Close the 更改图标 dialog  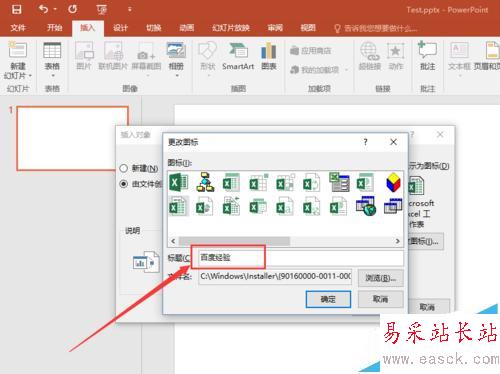coord(393,142)
